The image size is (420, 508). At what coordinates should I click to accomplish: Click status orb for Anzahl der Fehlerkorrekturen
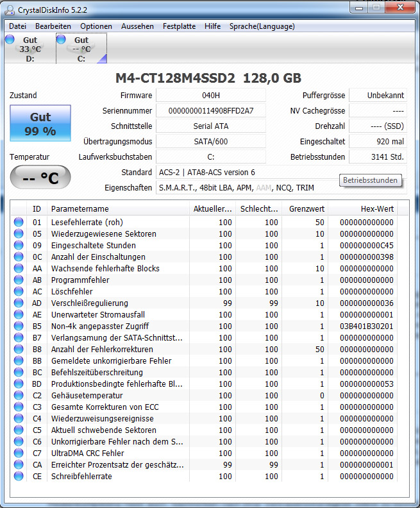[19, 349]
